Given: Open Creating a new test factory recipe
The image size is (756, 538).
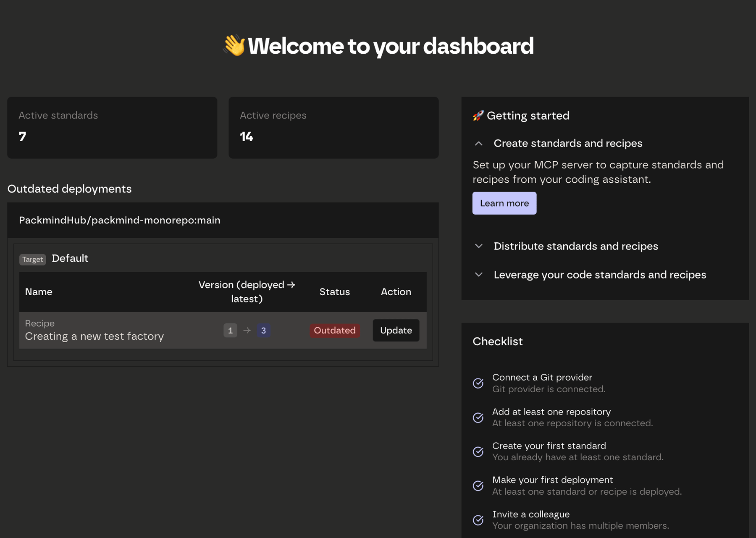Looking at the screenshot, I should tap(94, 336).
